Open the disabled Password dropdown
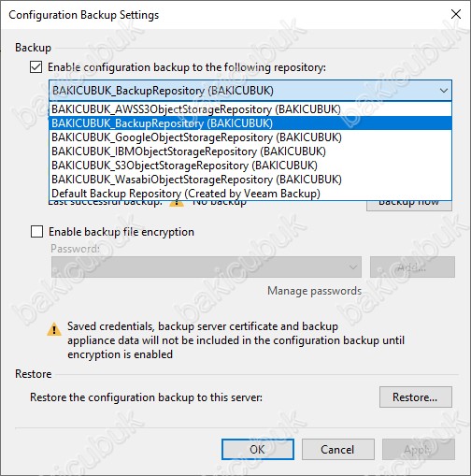The image size is (471, 476). click(x=207, y=267)
